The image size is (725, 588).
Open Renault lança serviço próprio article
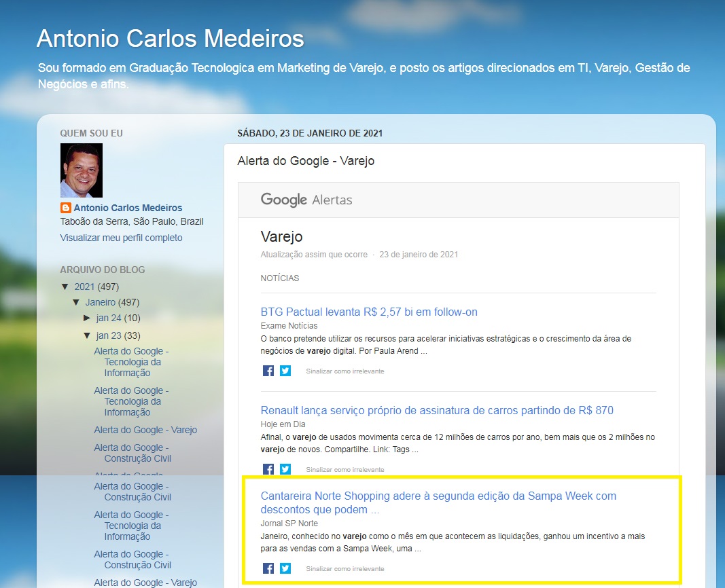pyautogui.click(x=437, y=410)
